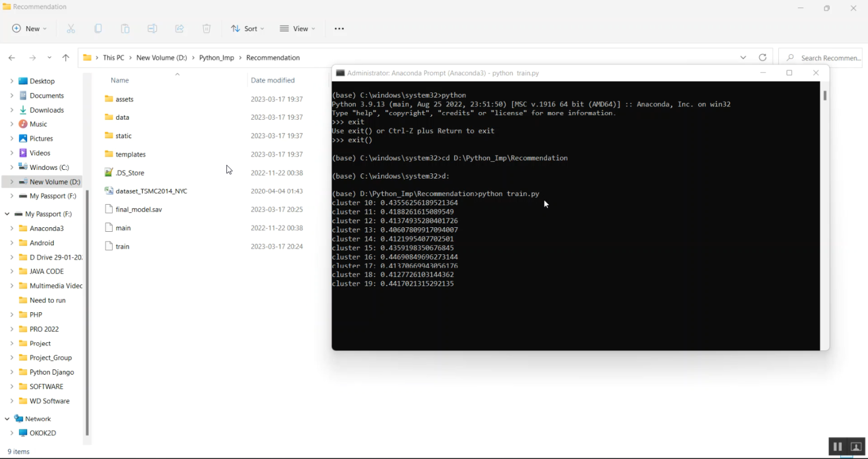The width and height of the screenshot is (868, 459).
Task: Collapse the My Passport (F:) tree
Action: (7, 214)
